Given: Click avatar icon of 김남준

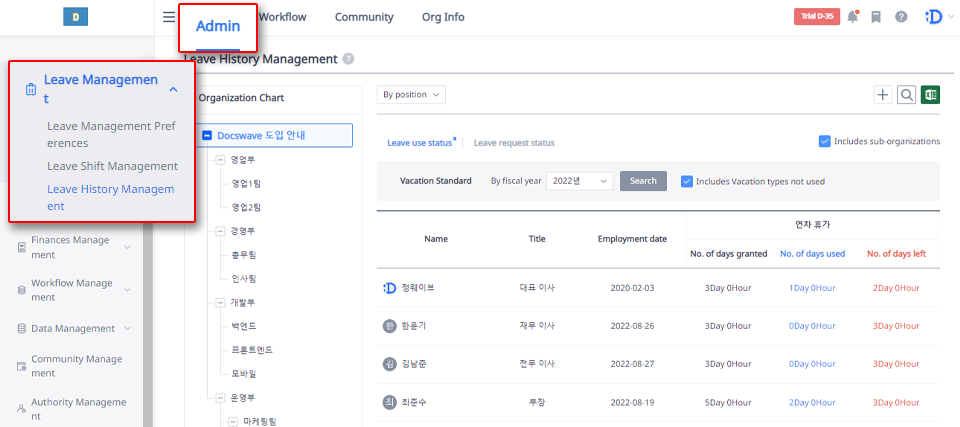Looking at the screenshot, I should coord(389,364).
